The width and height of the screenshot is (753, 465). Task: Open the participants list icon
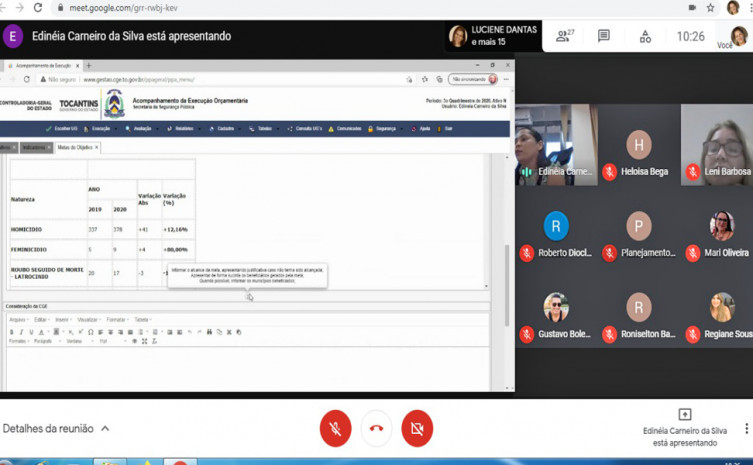point(563,36)
